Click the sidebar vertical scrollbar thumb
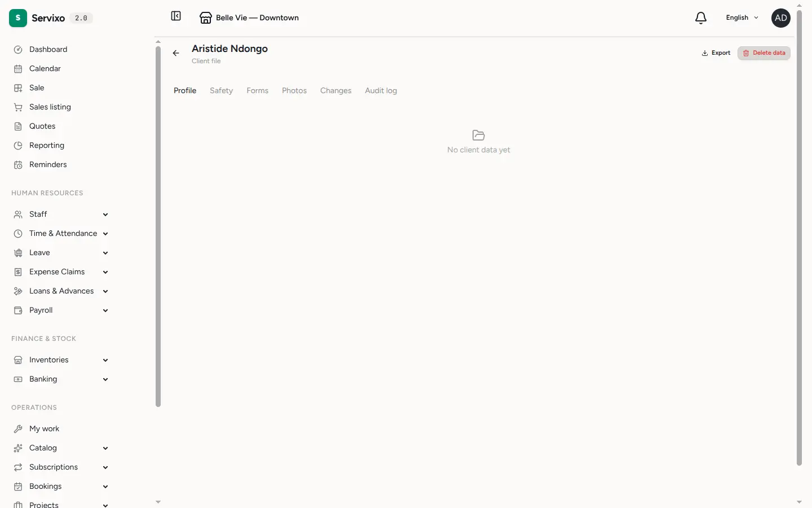This screenshot has height=508, width=812. click(158, 226)
